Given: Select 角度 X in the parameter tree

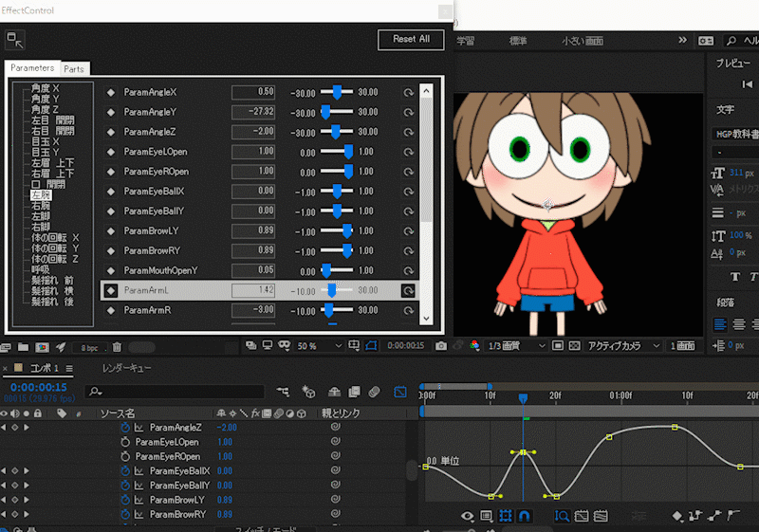Looking at the screenshot, I should click(45, 88).
